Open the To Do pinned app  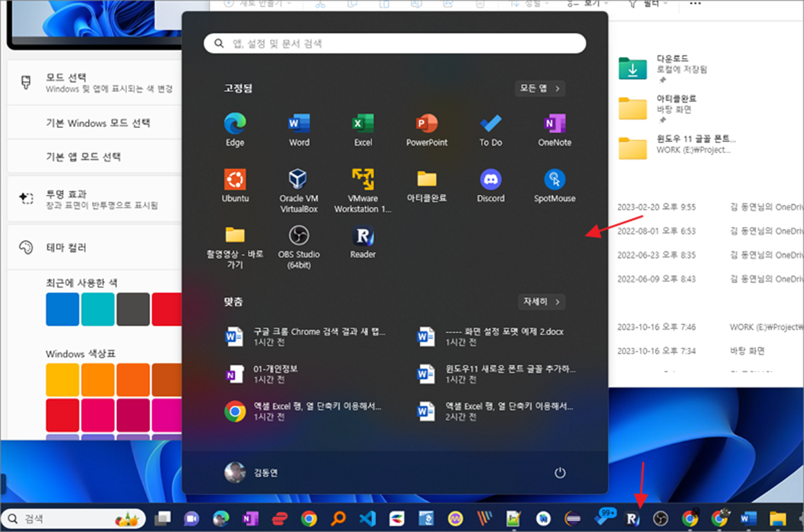pos(491,129)
